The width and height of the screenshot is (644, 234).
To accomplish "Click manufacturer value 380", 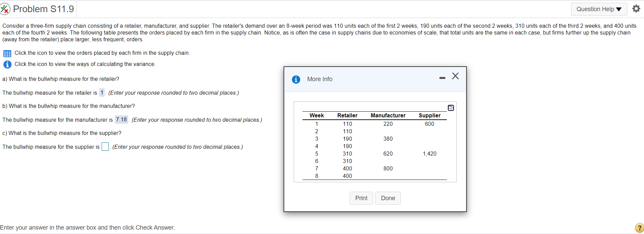I will (x=388, y=139).
